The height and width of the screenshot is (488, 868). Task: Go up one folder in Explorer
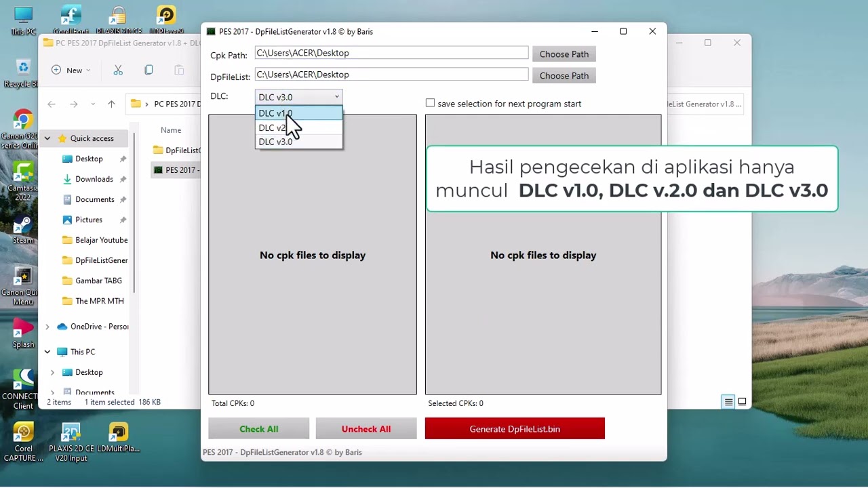(111, 104)
